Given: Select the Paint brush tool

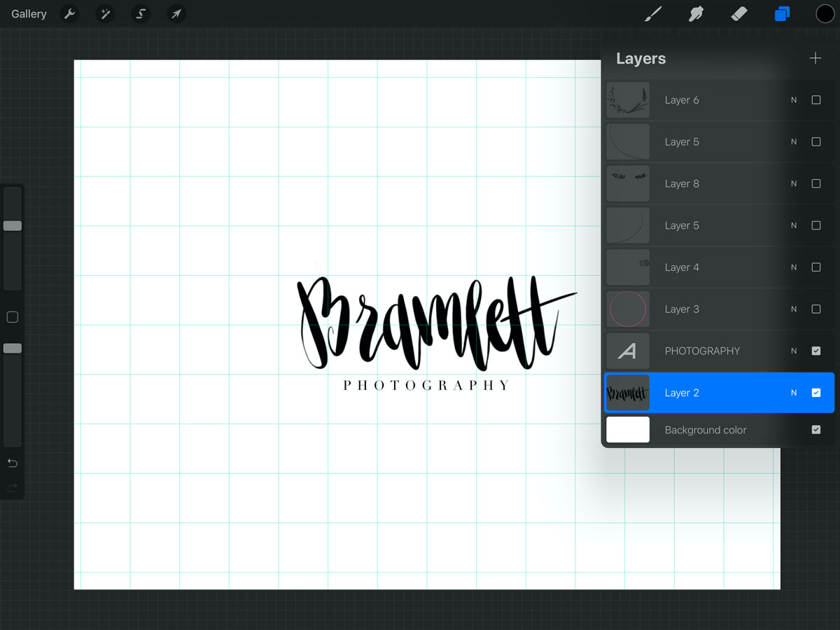Looking at the screenshot, I should [652, 13].
